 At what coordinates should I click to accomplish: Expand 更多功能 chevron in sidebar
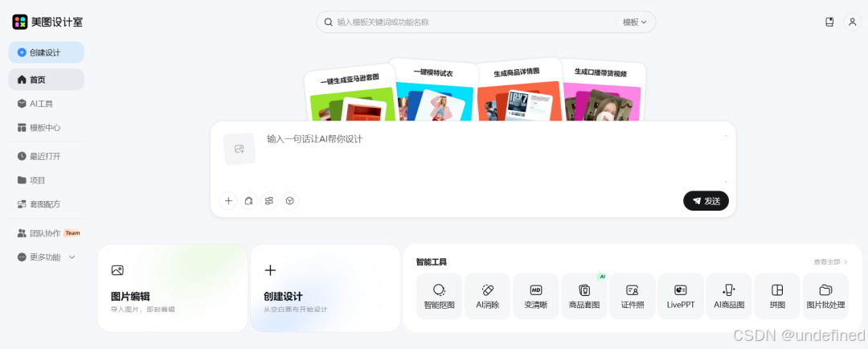pyautogui.click(x=72, y=257)
